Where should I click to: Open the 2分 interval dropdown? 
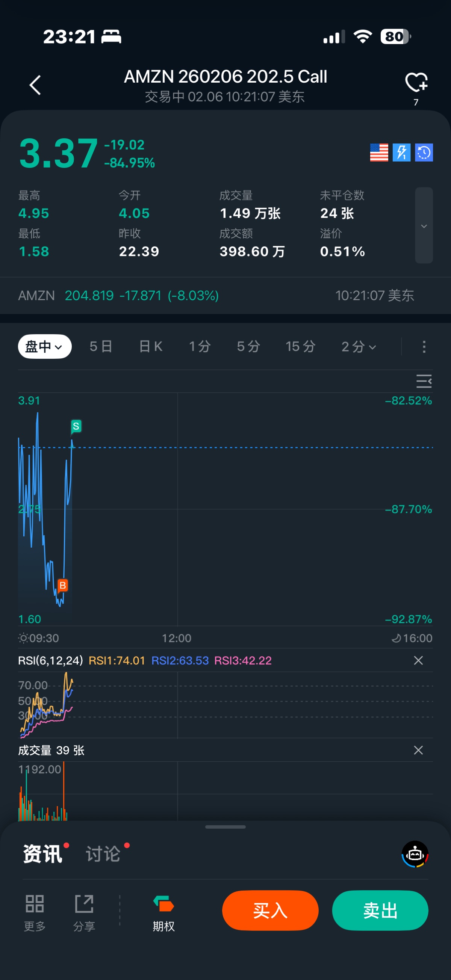pyautogui.click(x=359, y=347)
